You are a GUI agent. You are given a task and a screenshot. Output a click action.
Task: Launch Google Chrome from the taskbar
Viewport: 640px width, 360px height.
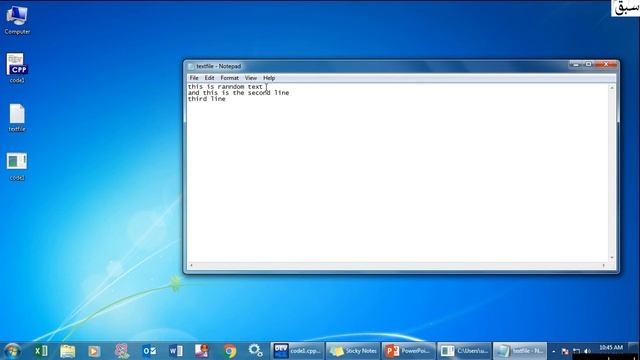pyautogui.click(x=230, y=351)
